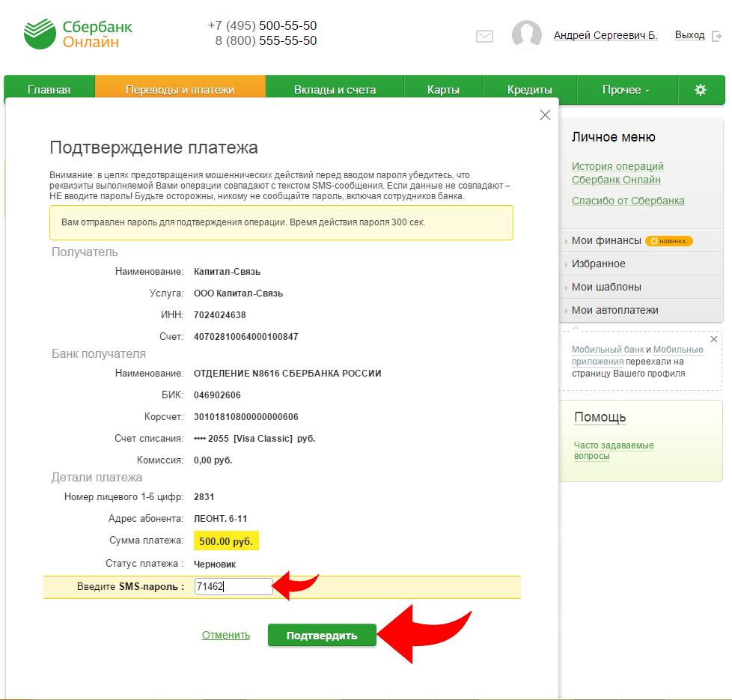
Task: Click the user avatar picture
Action: coord(527,35)
